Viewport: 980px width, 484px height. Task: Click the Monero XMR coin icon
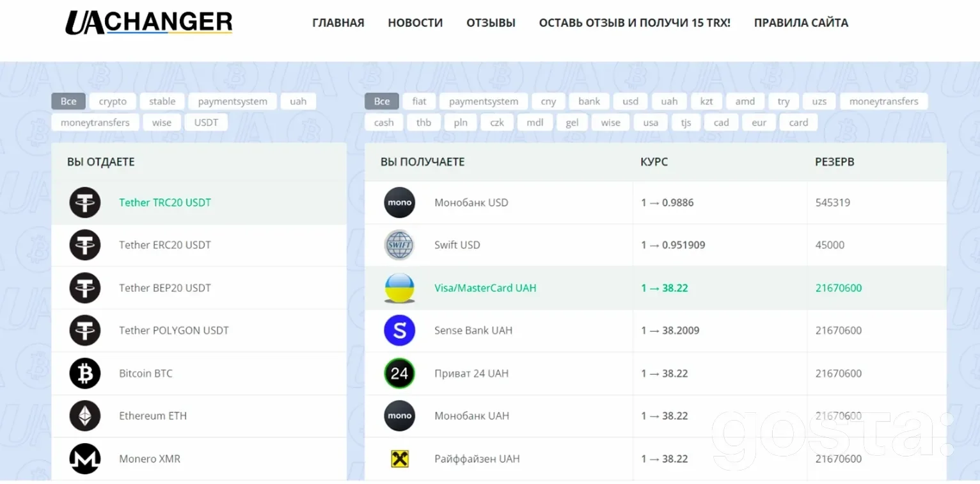tap(85, 458)
